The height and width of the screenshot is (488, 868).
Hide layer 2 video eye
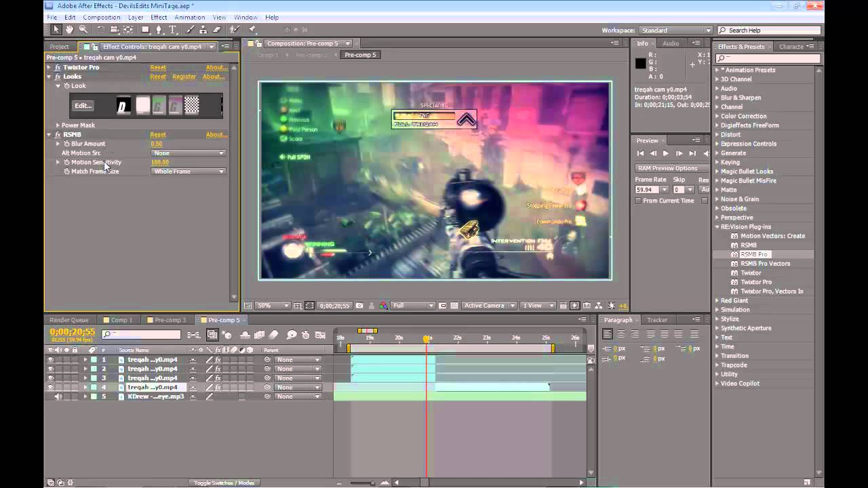tap(50, 369)
